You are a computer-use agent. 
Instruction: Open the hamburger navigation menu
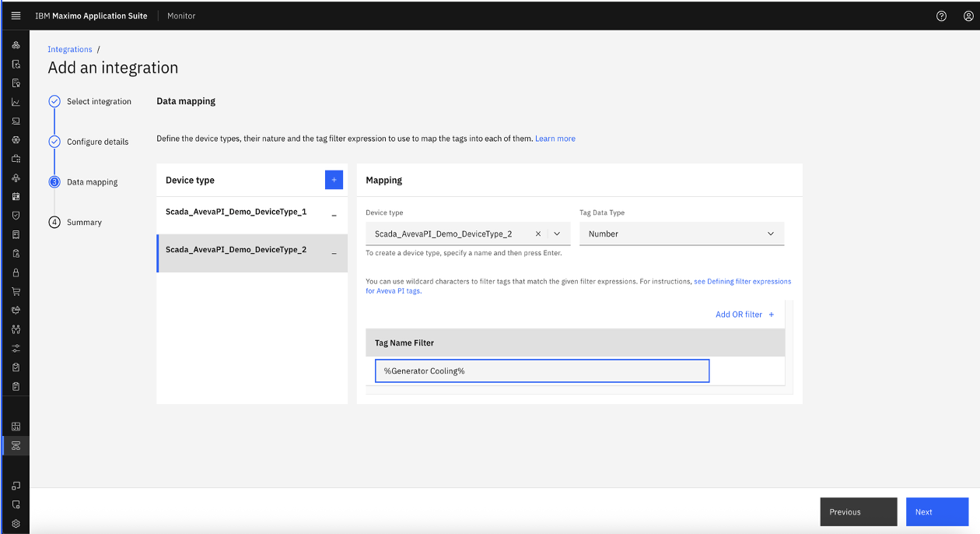tap(16, 16)
